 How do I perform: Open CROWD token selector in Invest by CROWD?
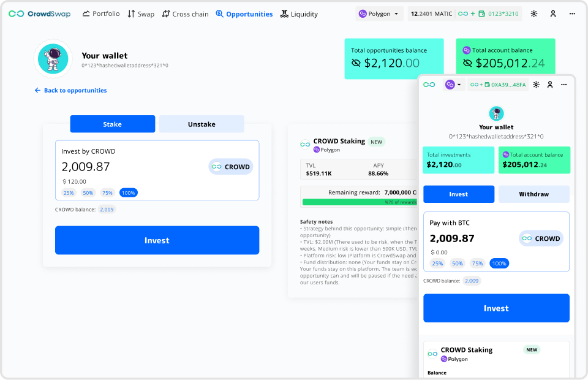click(230, 167)
